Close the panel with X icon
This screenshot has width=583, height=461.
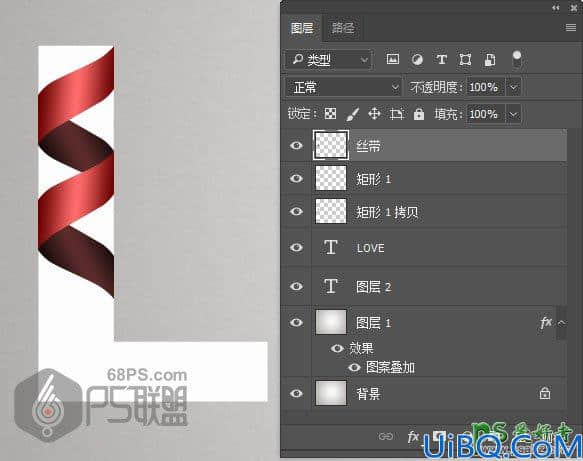[574, 8]
